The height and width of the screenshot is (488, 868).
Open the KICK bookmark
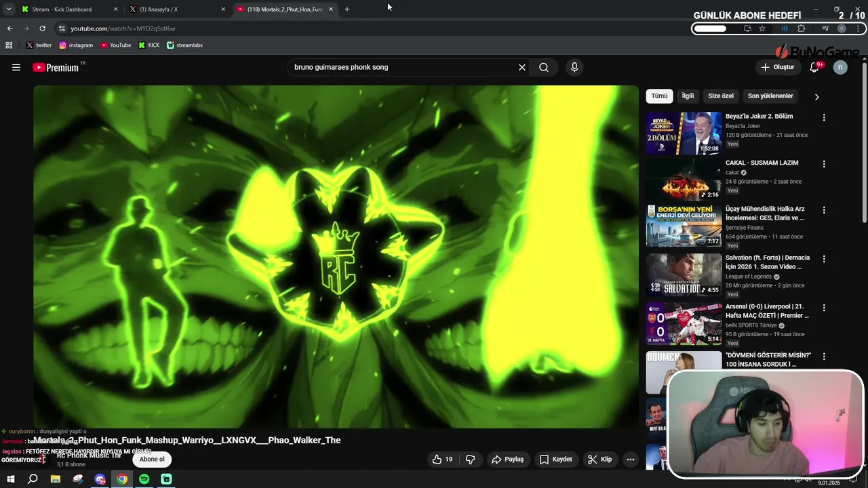tap(149, 45)
